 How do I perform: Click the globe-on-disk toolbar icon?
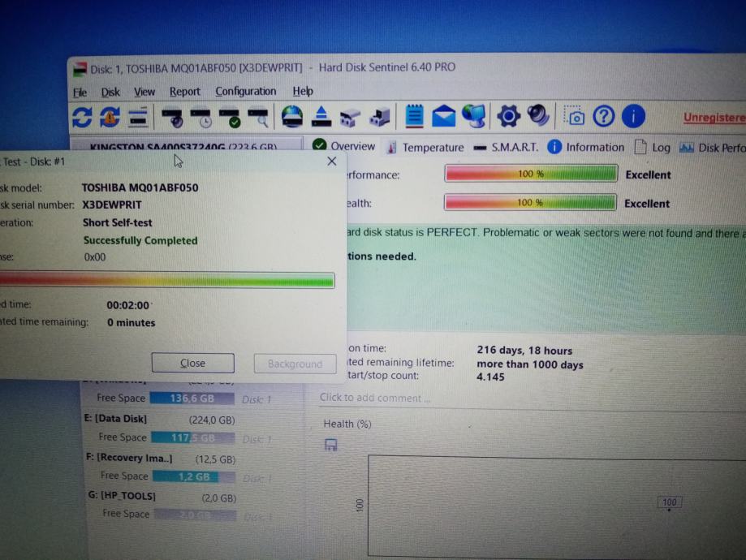coord(291,117)
